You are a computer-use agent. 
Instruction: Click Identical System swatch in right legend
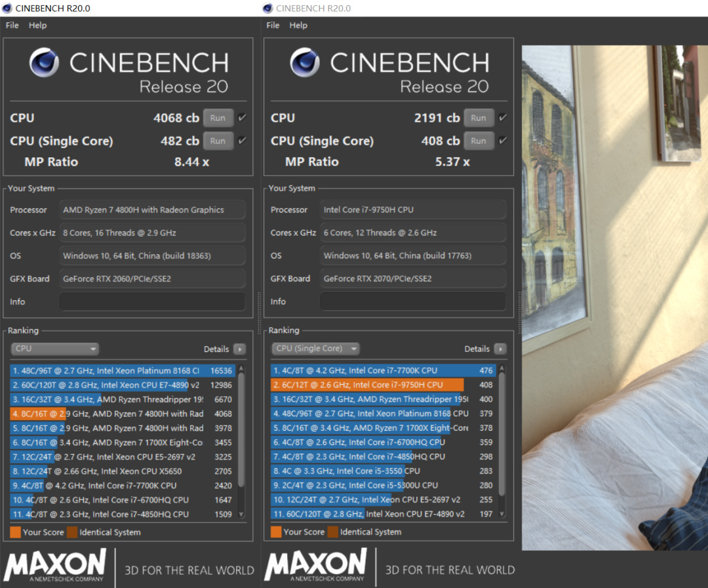coord(333,532)
